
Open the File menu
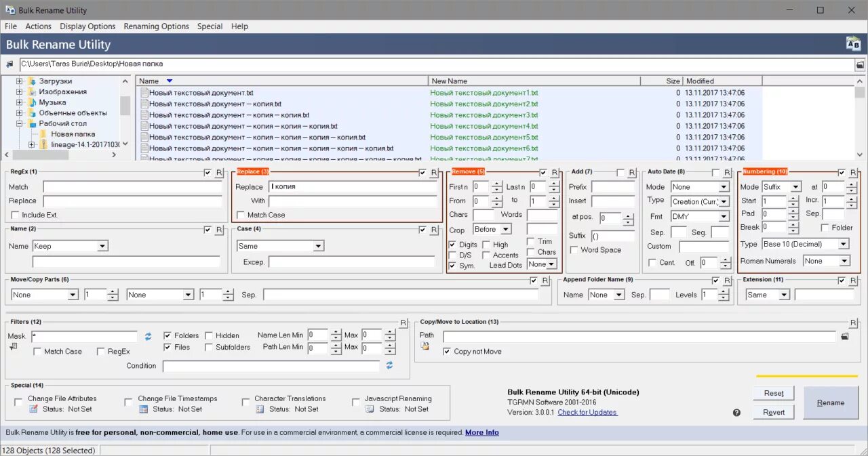11,26
